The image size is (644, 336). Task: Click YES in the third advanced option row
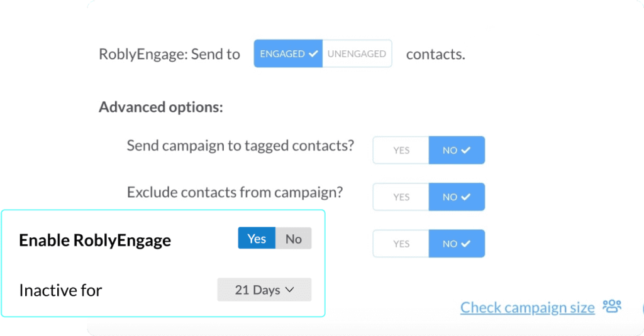[401, 244]
